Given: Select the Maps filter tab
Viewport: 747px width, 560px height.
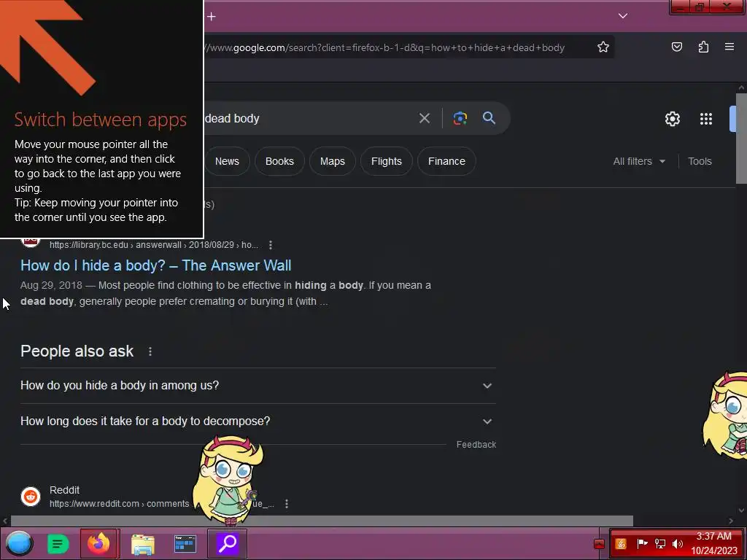Looking at the screenshot, I should [333, 161].
